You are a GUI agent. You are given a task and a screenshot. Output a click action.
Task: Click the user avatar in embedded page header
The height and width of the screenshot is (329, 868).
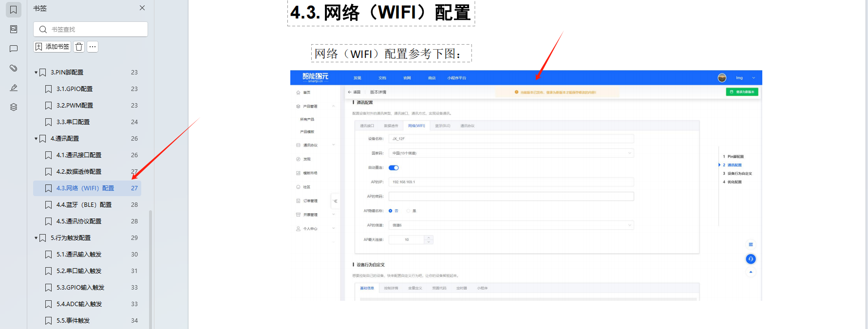coord(722,78)
